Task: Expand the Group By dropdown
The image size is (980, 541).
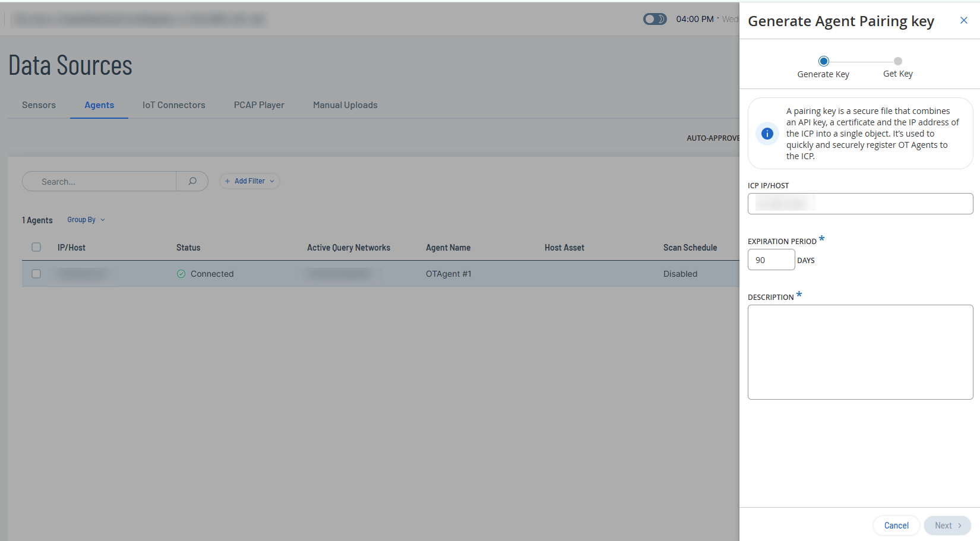Action: (x=86, y=220)
